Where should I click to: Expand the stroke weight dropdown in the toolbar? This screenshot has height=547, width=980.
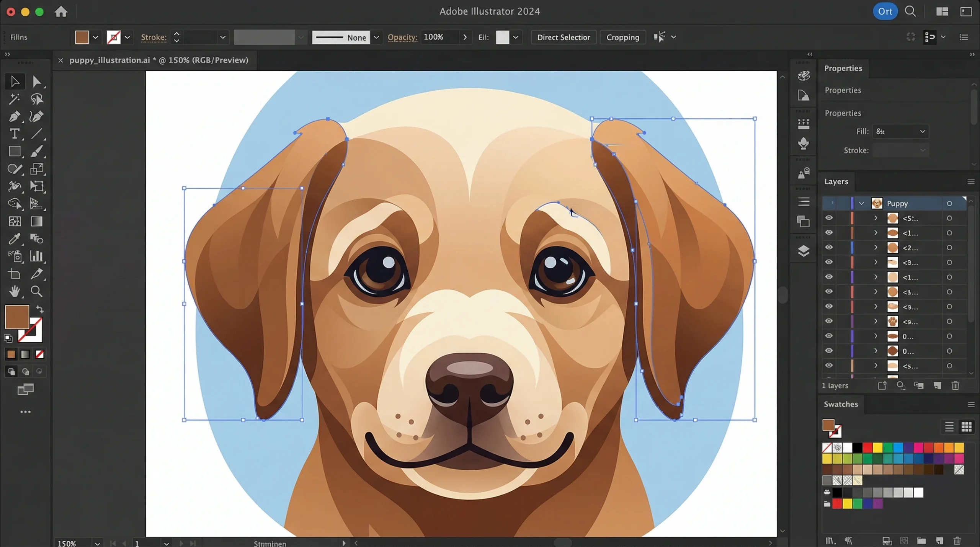(x=223, y=37)
